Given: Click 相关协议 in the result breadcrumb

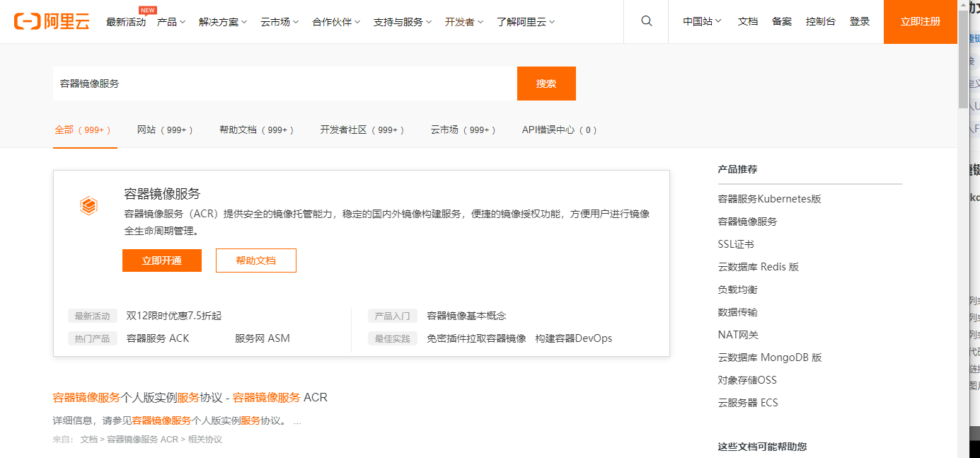Looking at the screenshot, I should pos(205,440).
